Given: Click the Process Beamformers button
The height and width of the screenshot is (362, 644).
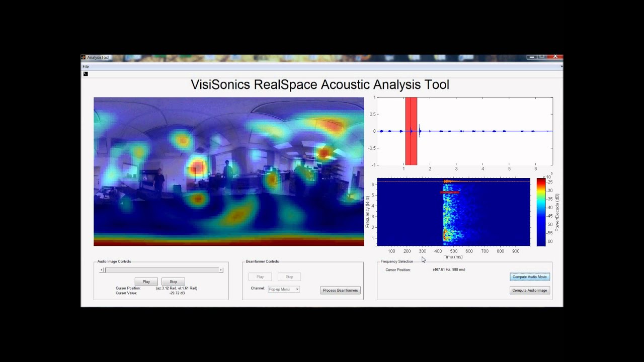Looking at the screenshot, I should pos(341,290).
